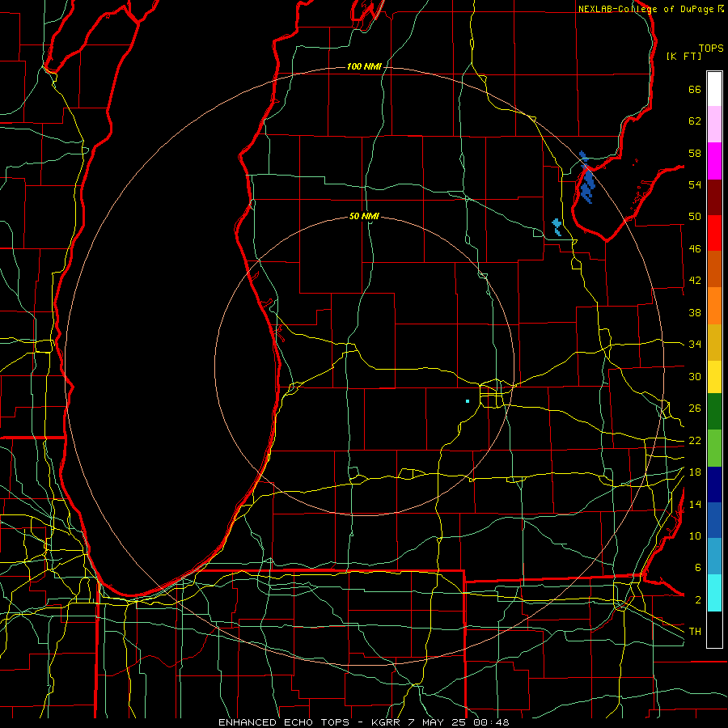Pick the cyan legend swatch near 2
This screenshot has width=728, height=728.
coord(714,593)
